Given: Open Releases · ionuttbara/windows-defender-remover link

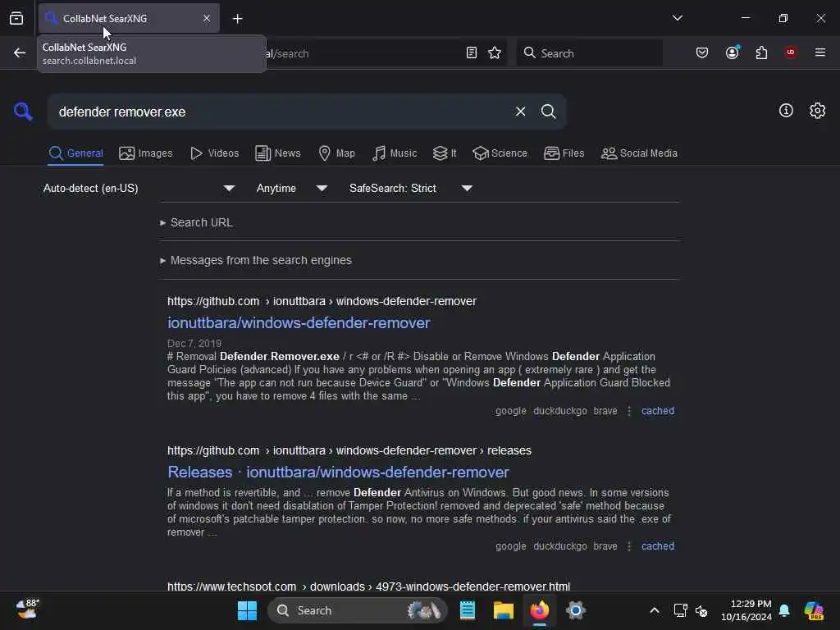Looking at the screenshot, I should 338,472.
